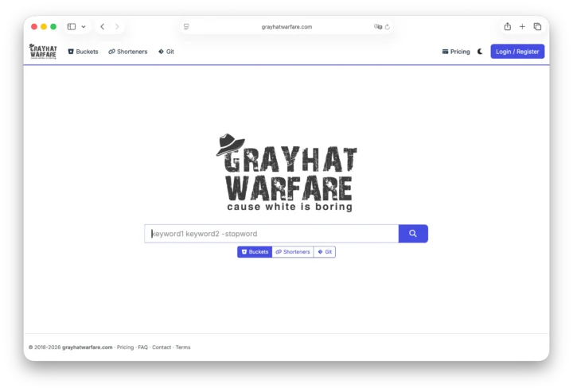Select the Shorteners search filter tab
Screen dimensions: 573x392
pos(293,252)
